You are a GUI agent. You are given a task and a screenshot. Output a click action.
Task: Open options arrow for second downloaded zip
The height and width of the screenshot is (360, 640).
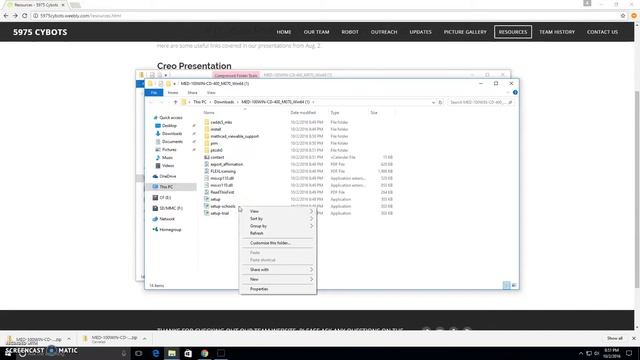pyautogui.click(x=144, y=339)
